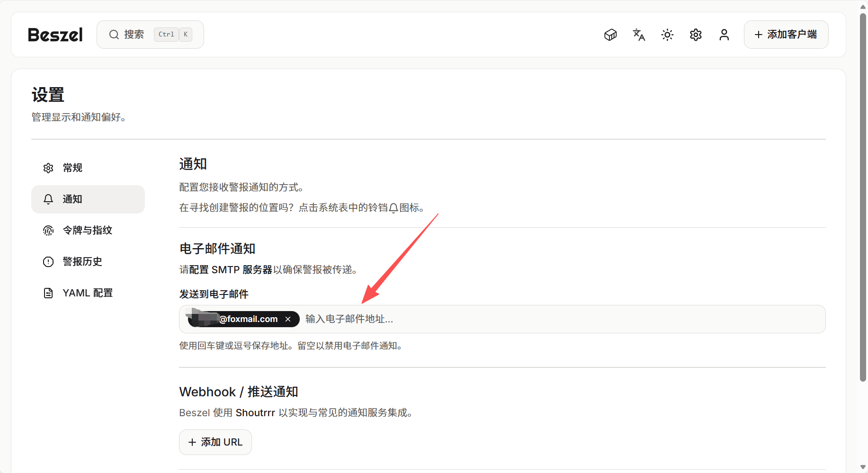Follow the 配置 SMTP 服务器 link
The height and width of the screenshot is (473, 868).
[231, 270]
